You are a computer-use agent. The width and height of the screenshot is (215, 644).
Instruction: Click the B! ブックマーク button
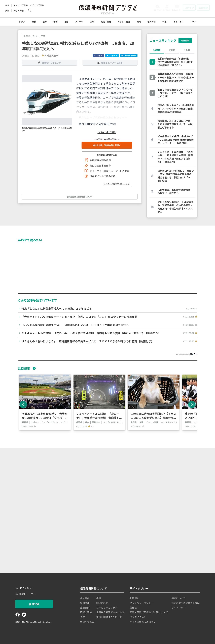(129, 56)
